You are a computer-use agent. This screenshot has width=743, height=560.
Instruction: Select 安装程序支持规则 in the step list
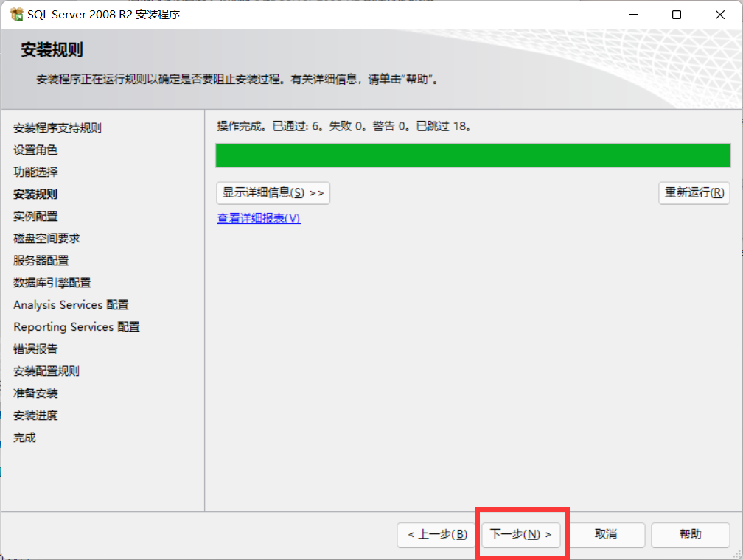pos(57,128)
